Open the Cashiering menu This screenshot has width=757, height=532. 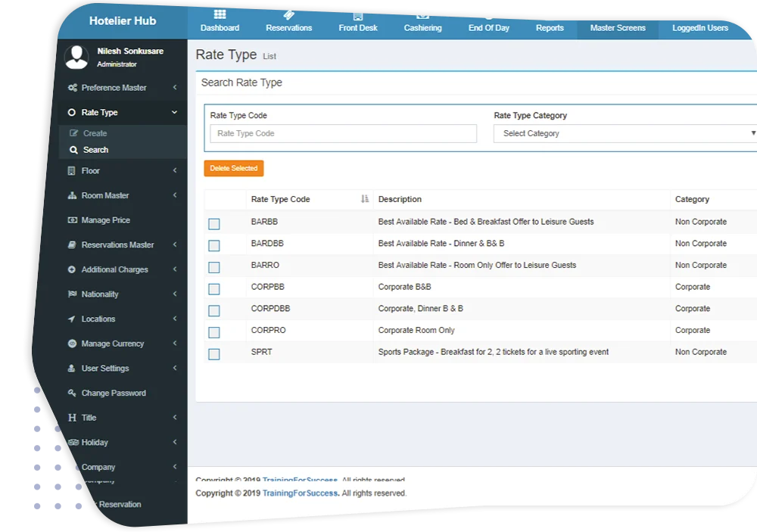(423, 23)
